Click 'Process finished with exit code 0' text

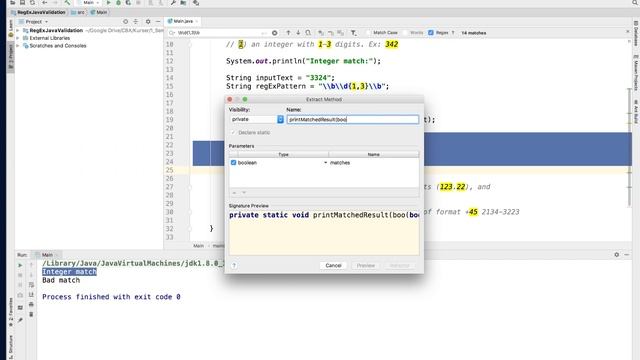tap(111, 297)
